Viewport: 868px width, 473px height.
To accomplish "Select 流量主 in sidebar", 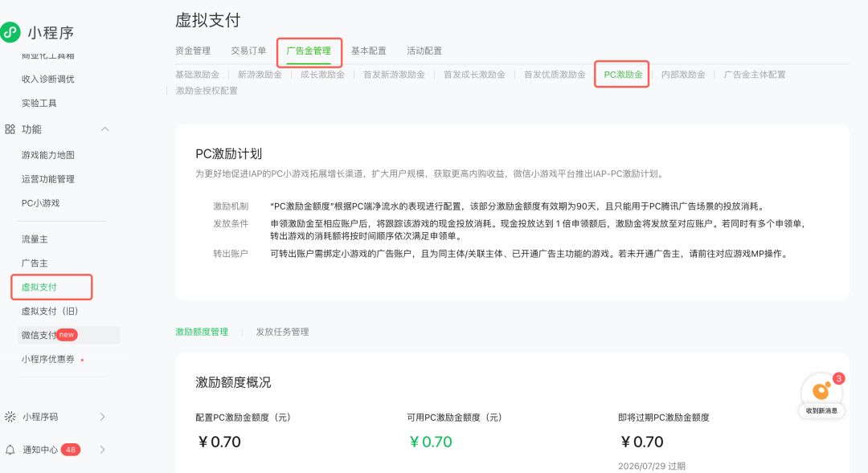I will [x=35, y=239].
